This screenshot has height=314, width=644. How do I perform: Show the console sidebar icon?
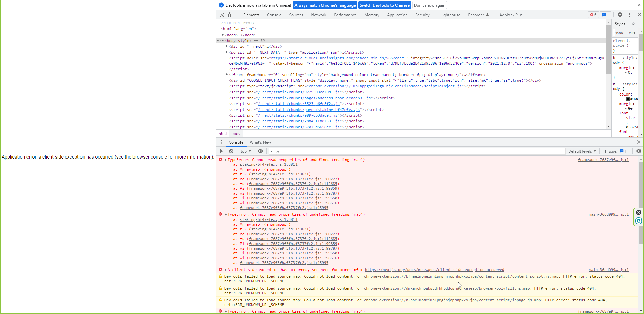(221, 151)
